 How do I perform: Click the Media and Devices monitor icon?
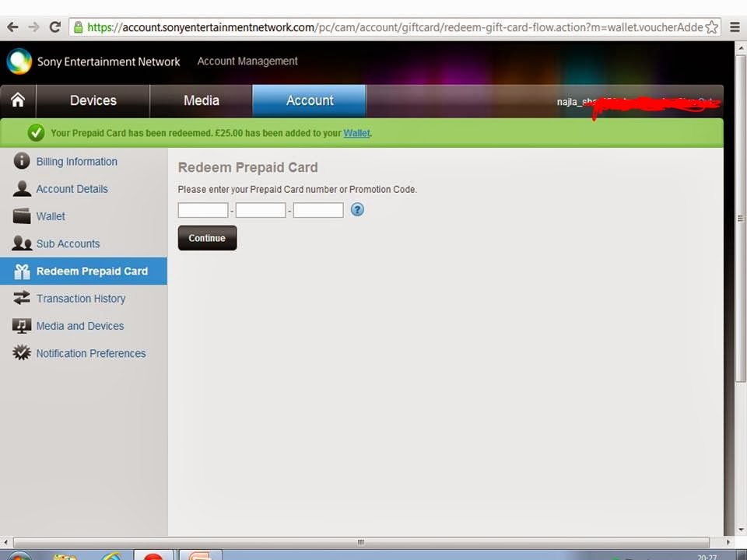pyautogui.click(x=22, y=326)
